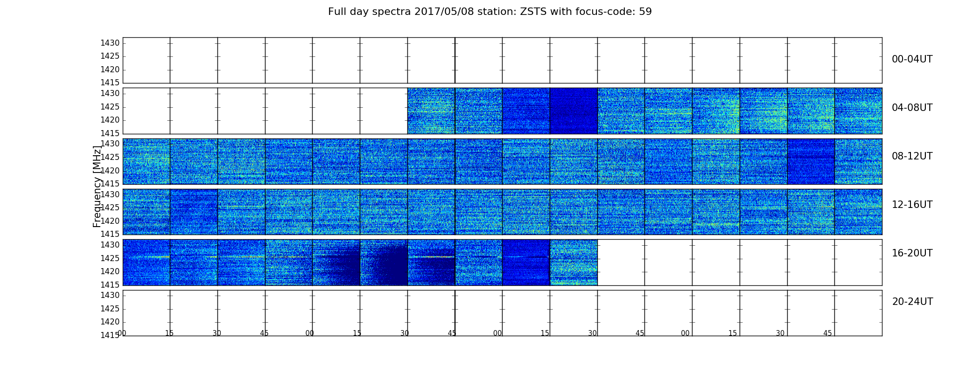This screenshot has width=980, height=373.
Task: Pick the 1420 tick of the 08-12UT row
Action: 110,171
